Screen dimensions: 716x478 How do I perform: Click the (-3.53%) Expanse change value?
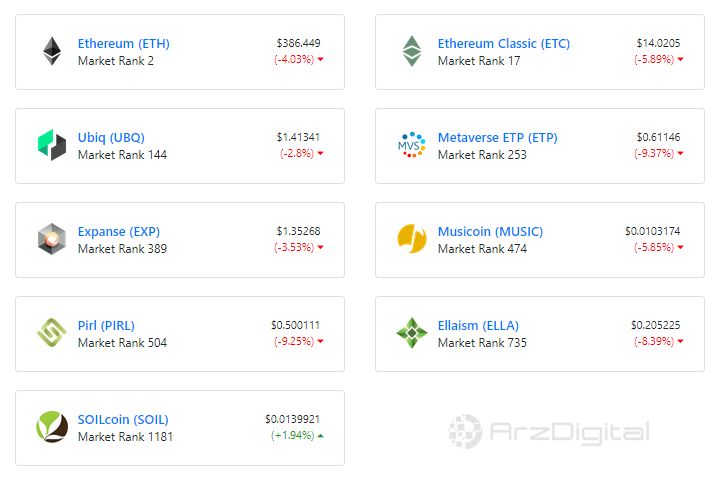[294, 247]
